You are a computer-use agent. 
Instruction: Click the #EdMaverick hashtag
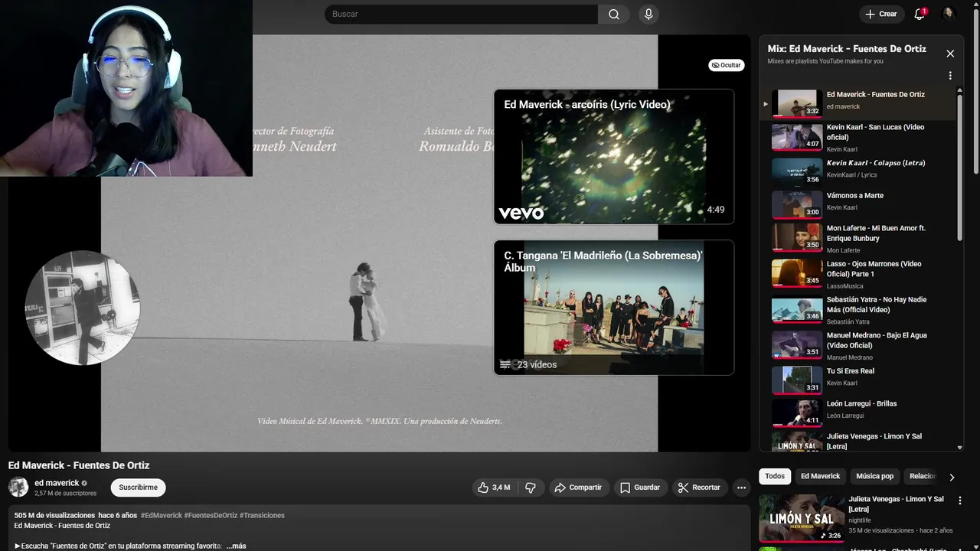pos(162,515)
